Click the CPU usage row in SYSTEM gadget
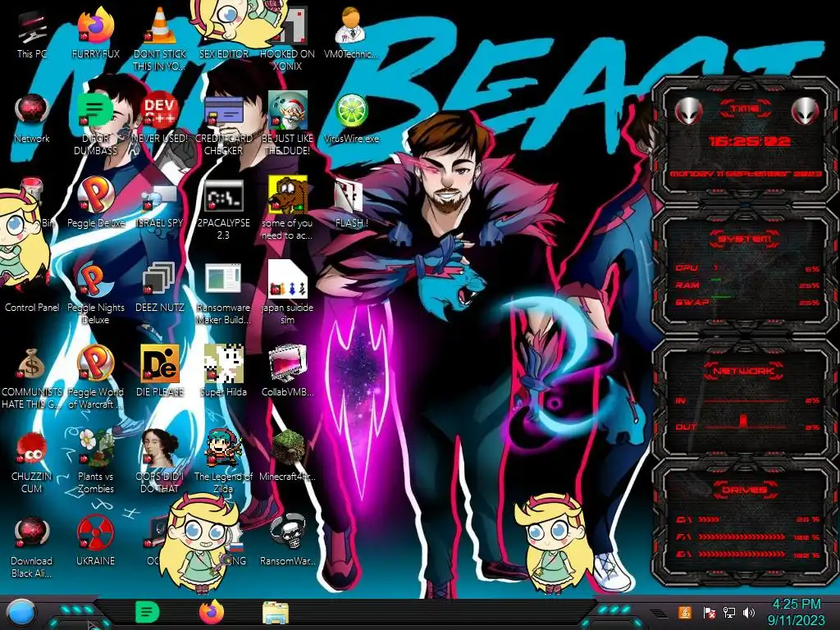 [748, 268]
